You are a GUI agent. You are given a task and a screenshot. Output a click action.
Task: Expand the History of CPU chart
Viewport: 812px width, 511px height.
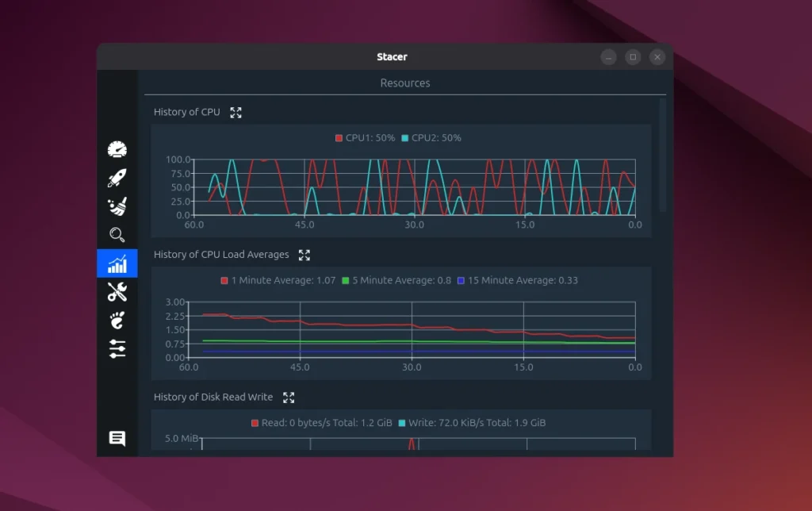coord(236,113)
